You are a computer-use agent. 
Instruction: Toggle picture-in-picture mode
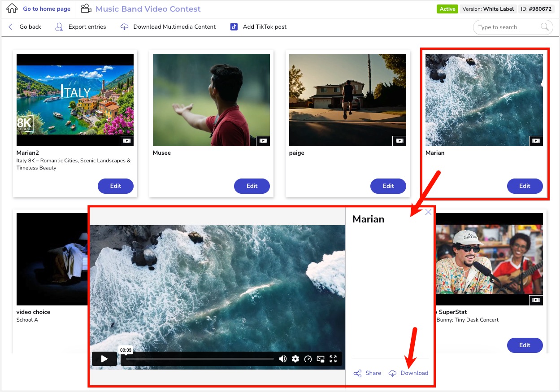321,359
